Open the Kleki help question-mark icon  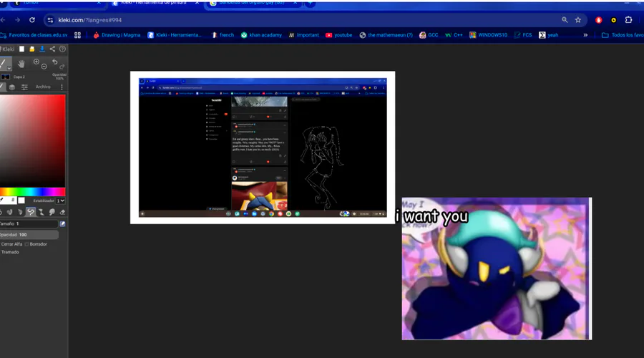[62, 49]
